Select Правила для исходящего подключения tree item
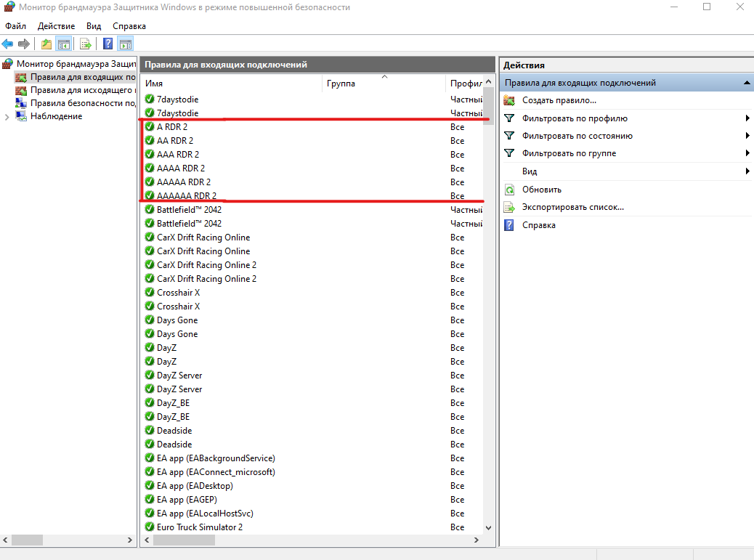Viewport: 754px width, 560px height. [x=82, y=90]
